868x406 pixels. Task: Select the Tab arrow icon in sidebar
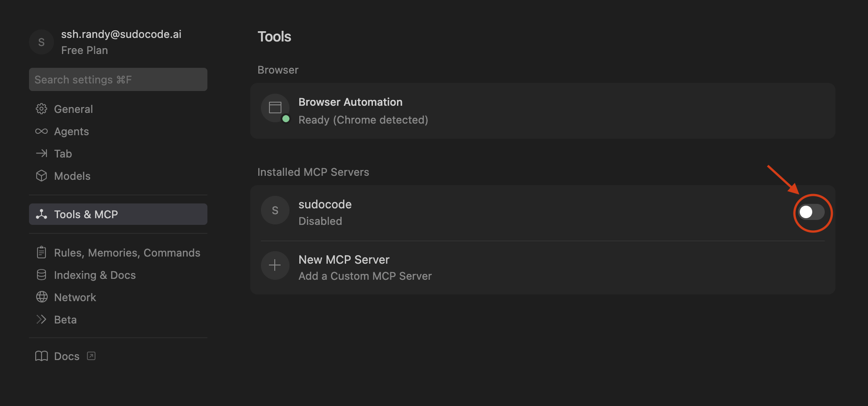coord(41,153)
